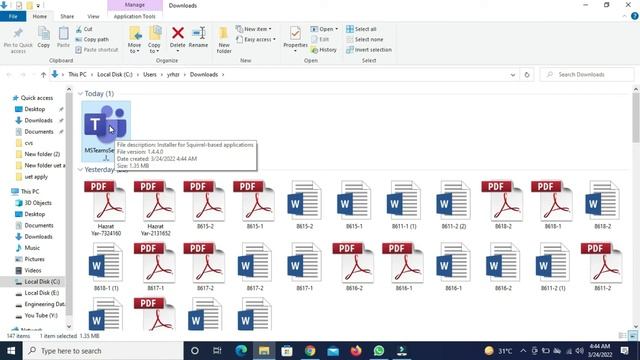Refresh the Downloads folder view
Viewport: 640px width, 360px height.
click(527, 75)
